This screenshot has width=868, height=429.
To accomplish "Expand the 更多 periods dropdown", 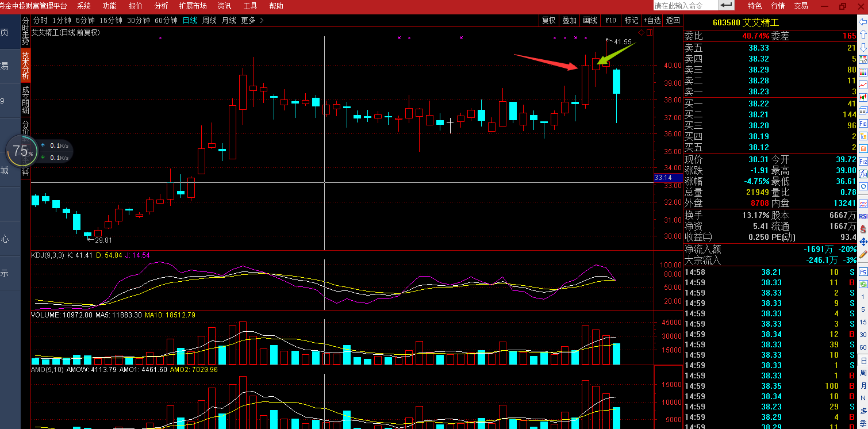I will point(252,20).
